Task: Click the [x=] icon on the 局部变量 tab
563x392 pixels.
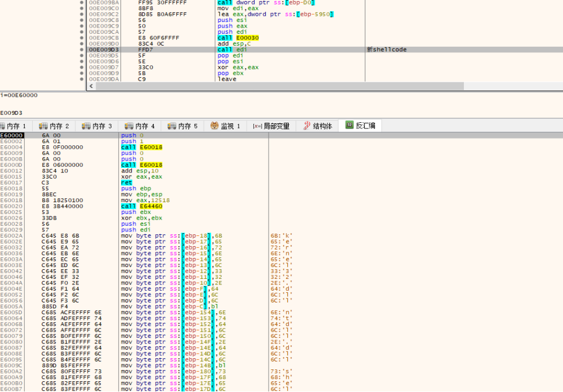Action: [x=257, y=126]
